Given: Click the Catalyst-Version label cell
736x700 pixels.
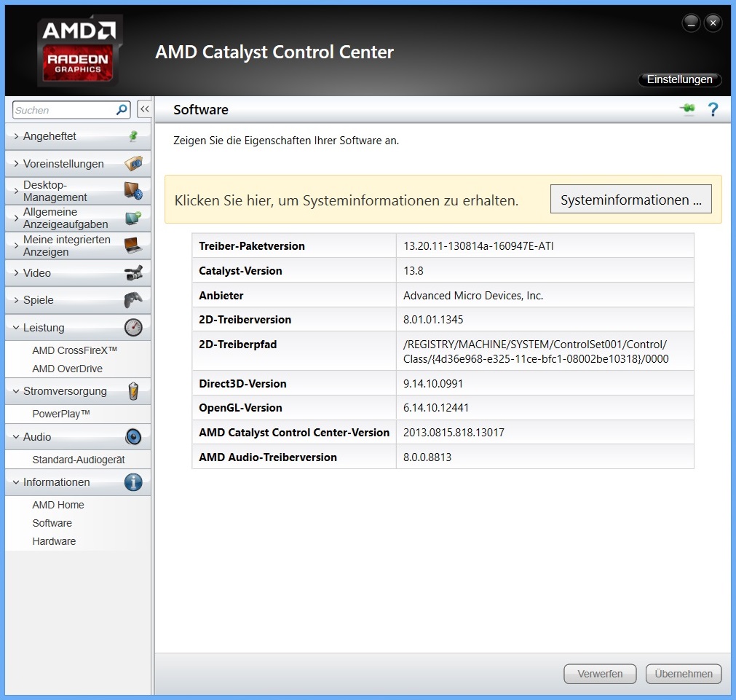Looking at the screenshot, I should point(294,271).
